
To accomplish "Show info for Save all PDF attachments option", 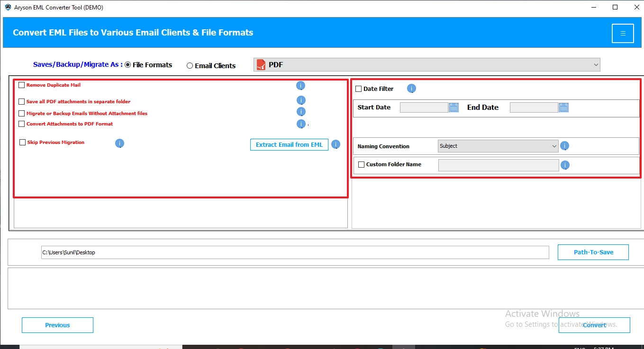I will (301, 100).
